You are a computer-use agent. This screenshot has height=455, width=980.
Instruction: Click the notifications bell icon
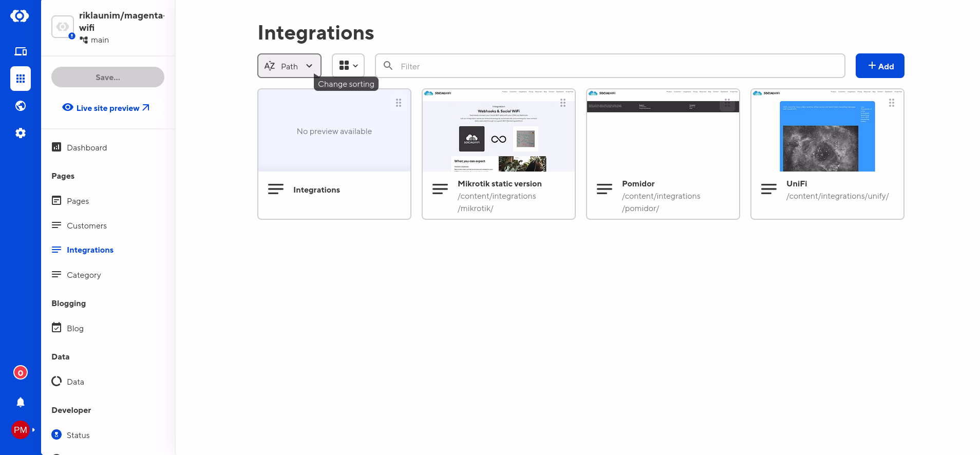[x=21, y=402]
